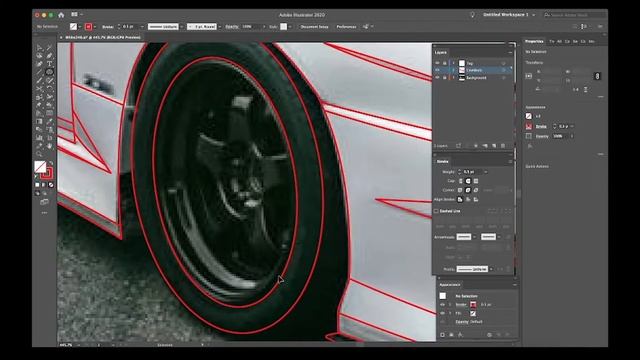Toggle Fill visibility in Appearance panel
This screenshot has height=360, width=640.
(x=442, y=313)
